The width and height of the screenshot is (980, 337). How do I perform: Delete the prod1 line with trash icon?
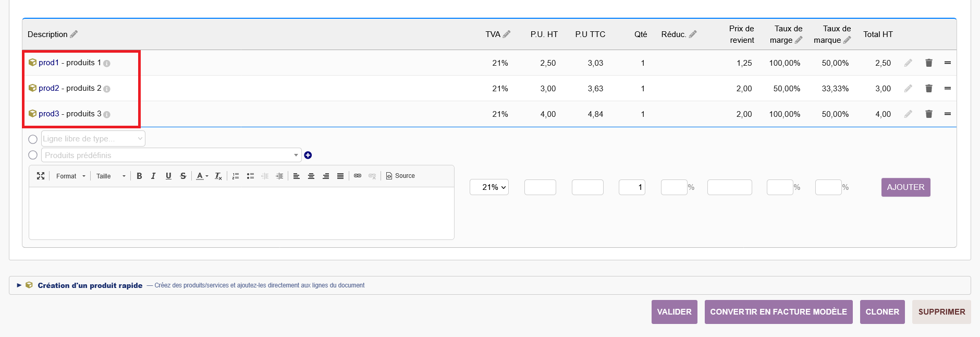(929, 63)
